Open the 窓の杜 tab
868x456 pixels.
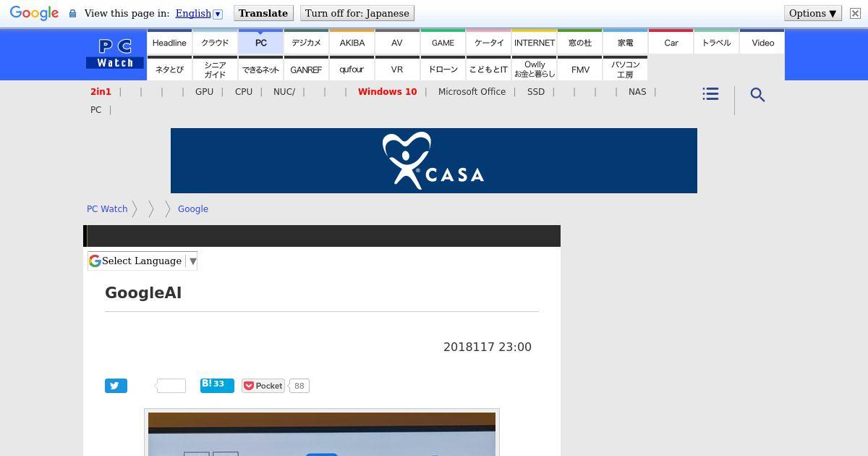point(580,42)
